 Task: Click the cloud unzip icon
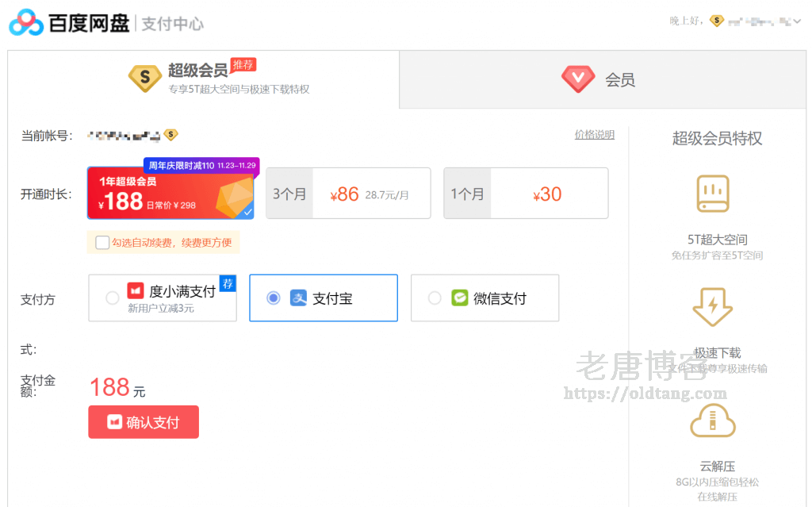[713, 421]
